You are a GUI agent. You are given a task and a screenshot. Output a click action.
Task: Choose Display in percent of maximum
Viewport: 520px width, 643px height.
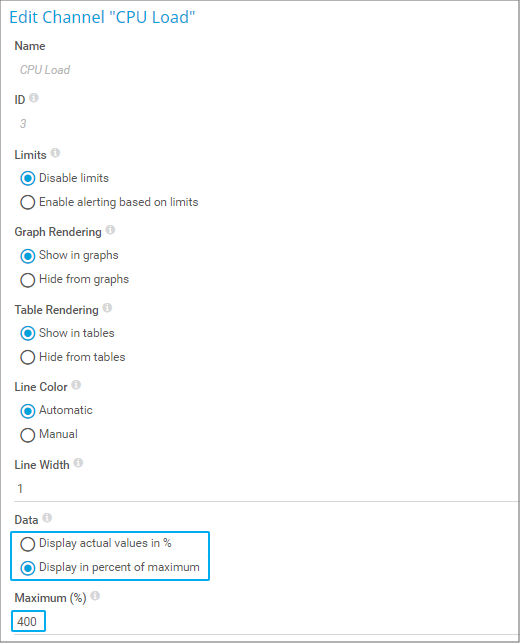click(27, 568)
